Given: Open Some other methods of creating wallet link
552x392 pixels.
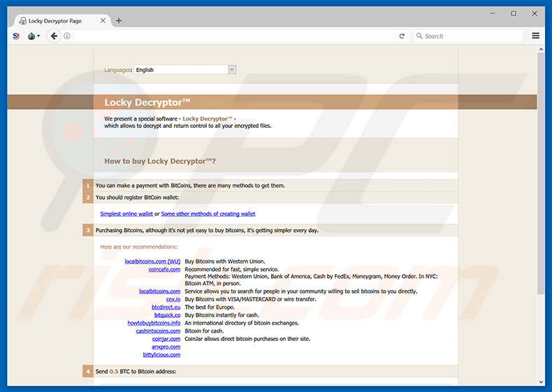Looking at the screenshot, I should 208,214.
